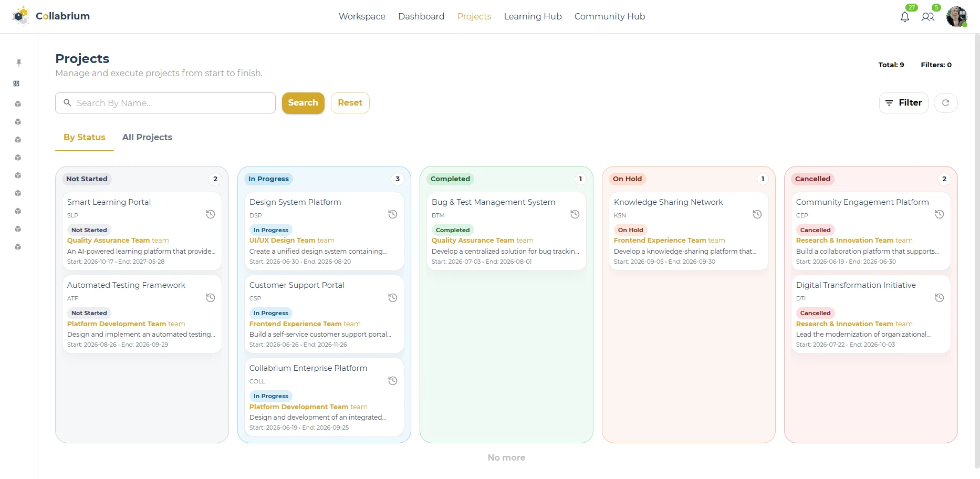Image resolution: width=980 pixels, height=479 pixels.
Task: Go to the Workspace menu
Action: click(x=362, y=16)
